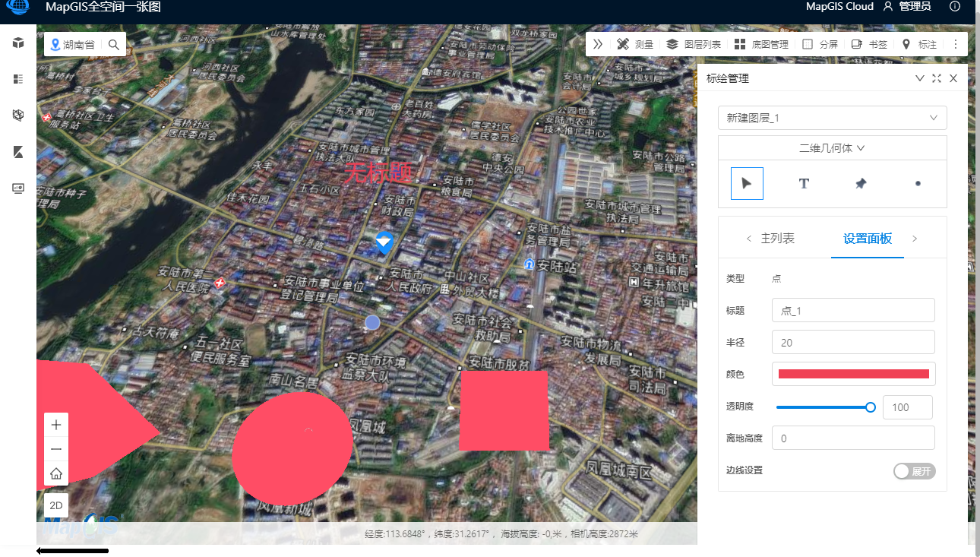Activate the 分屏 split screen tool
Viewport: 980px width, 557px height.
pos(820,44)
